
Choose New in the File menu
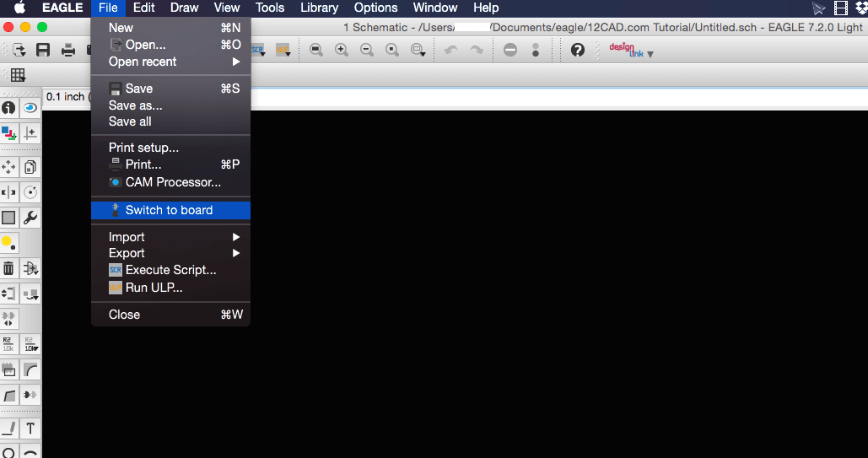click(170, 28)
